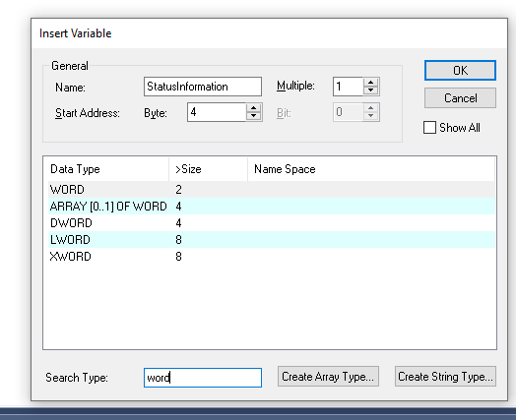
Task: Decrement the Multiple spinner down arrow
Action: (371, 90)
